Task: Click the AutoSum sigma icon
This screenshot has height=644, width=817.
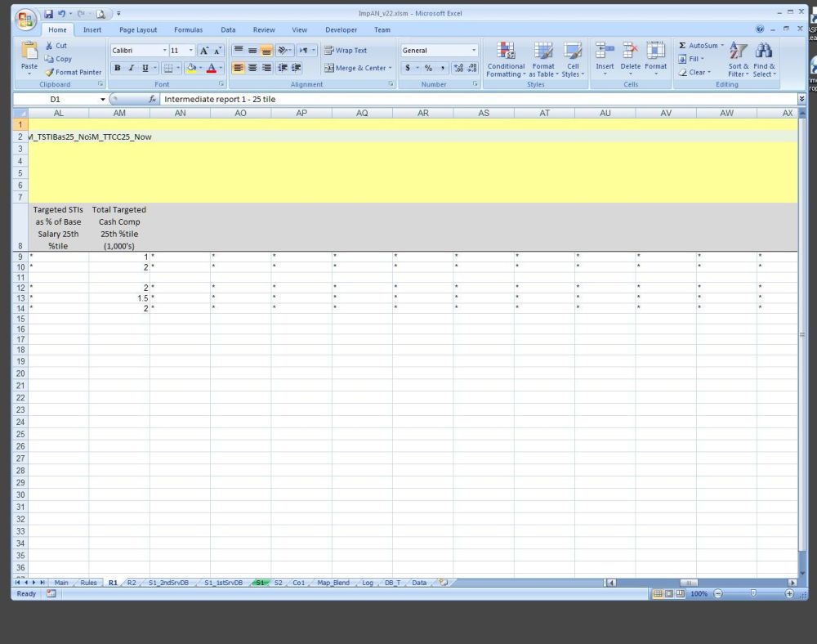Action: click(x=683, y=46)
